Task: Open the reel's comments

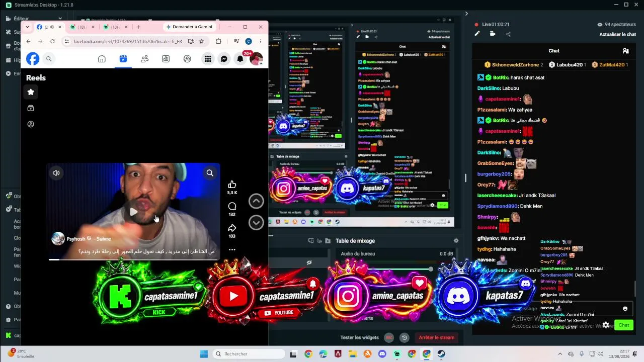Action: [232, 206]
